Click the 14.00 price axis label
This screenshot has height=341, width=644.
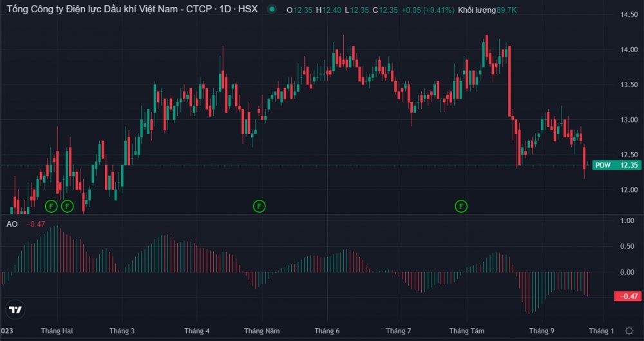(x=629, y=50)
